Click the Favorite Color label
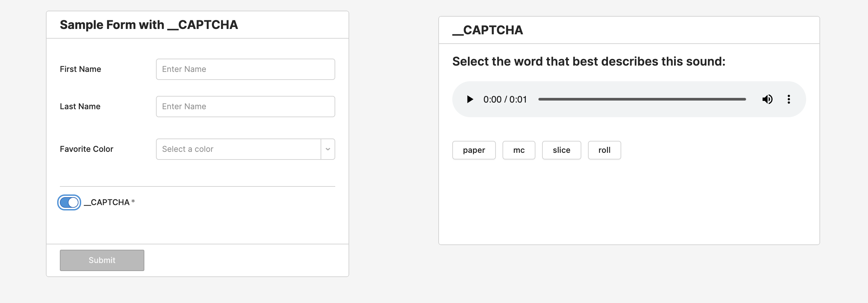The image size is (868, 303). click(86, 149)
